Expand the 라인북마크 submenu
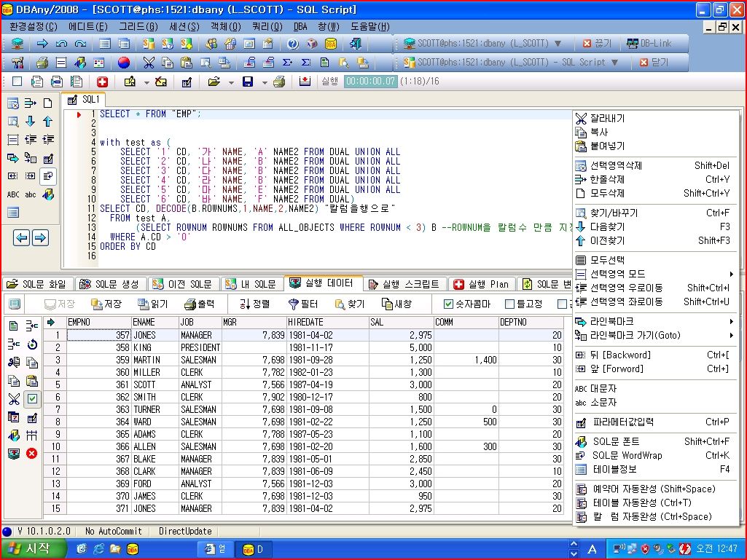 pyautogui.click(x=657, y=321)
